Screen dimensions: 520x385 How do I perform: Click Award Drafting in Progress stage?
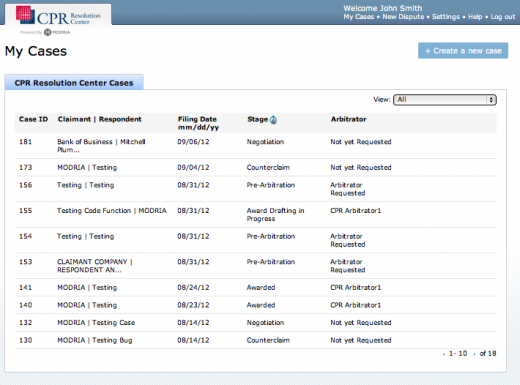click(x=275, y=215)
